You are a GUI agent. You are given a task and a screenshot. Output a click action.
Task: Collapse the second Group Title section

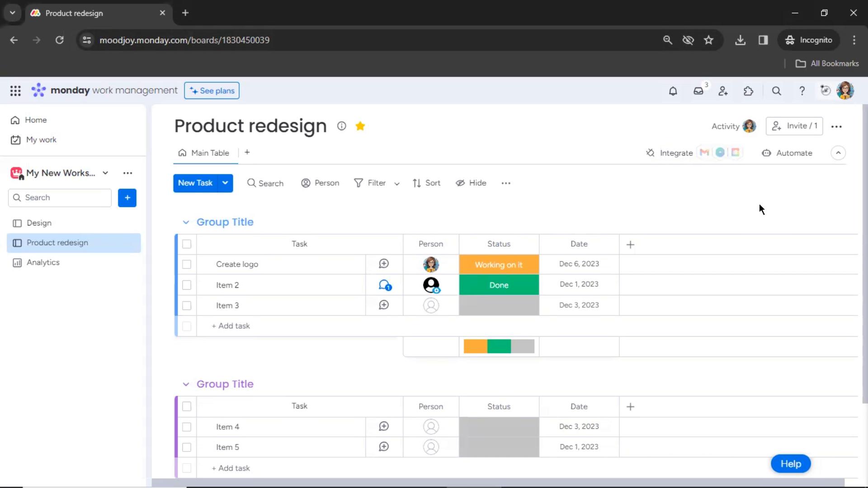(185, 384)
